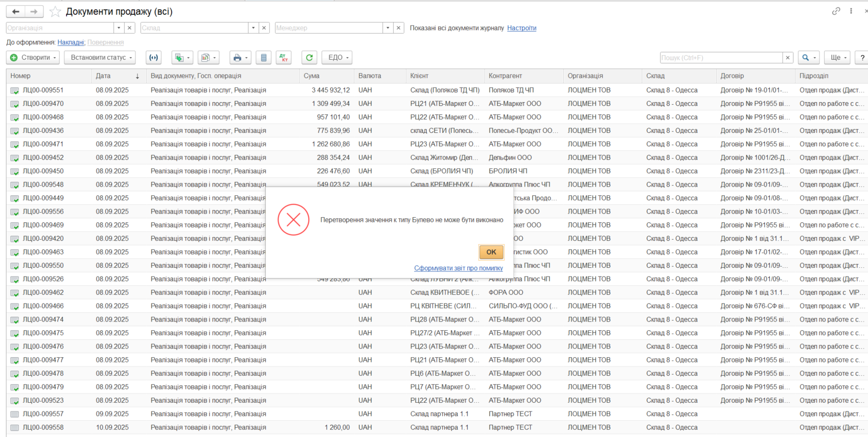Image resolution: width=868 pixels, height=437 pixels.
Task: Click the report list icon button
Action: coord(263,58)
